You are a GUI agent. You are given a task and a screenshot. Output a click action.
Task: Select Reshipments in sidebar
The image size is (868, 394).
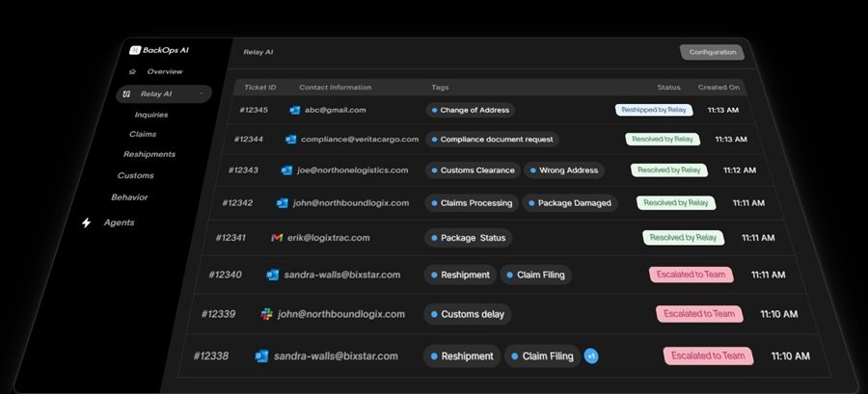149,155
